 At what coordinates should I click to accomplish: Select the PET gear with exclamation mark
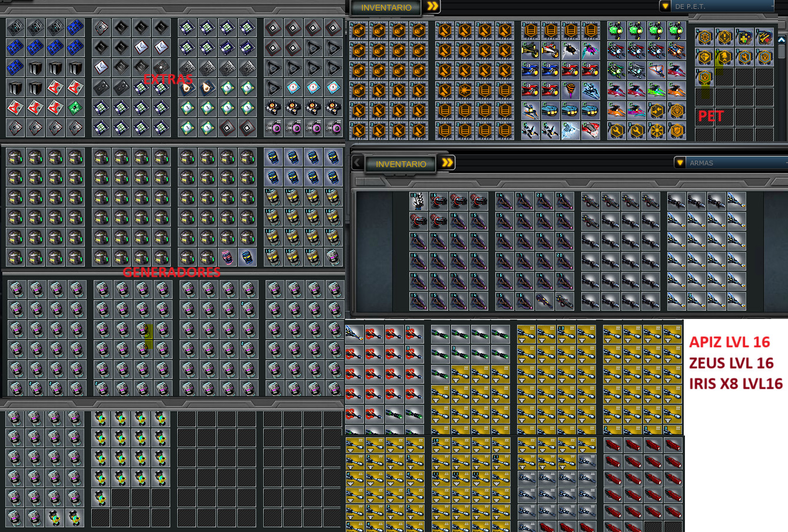coord(724,36)
